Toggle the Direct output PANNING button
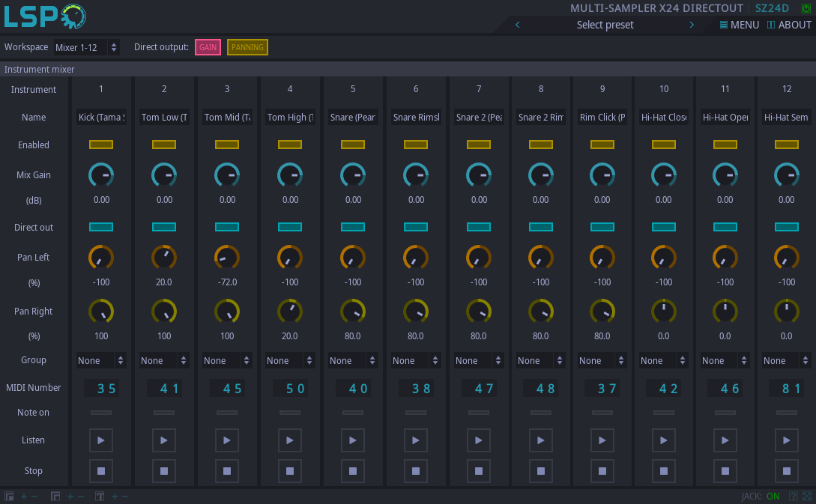 (247, 47)
